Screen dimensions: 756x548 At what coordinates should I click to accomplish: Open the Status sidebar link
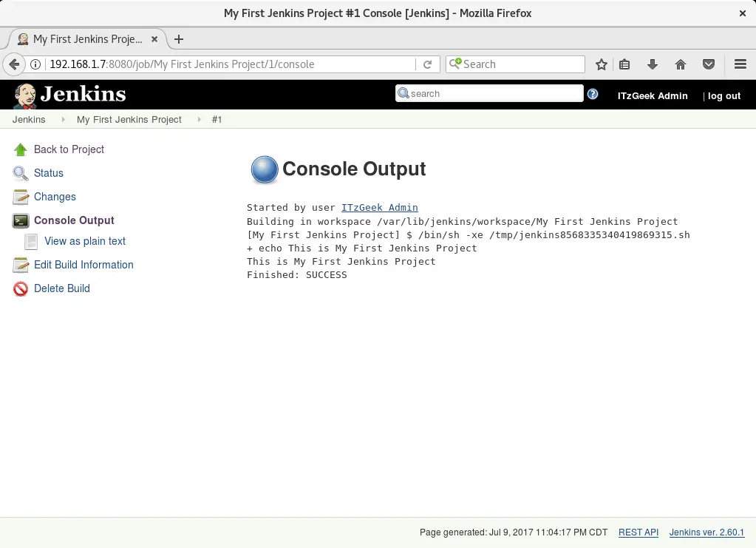(48, 173)
